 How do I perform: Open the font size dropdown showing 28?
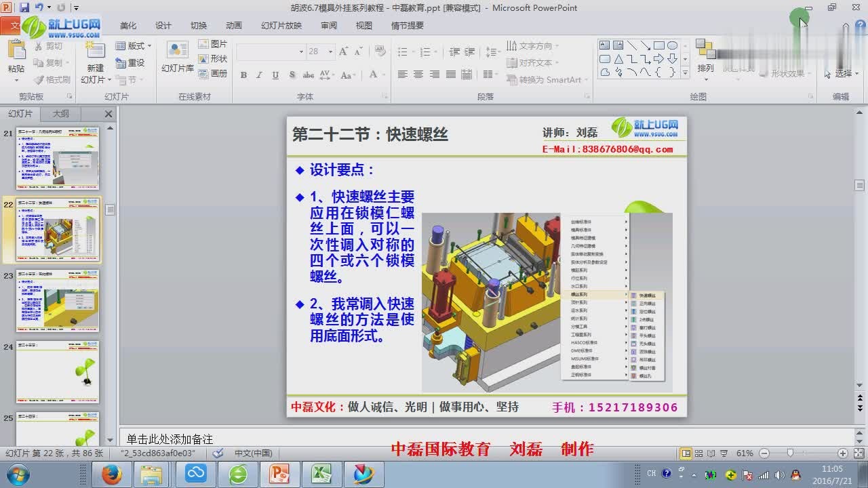[330, 52]
